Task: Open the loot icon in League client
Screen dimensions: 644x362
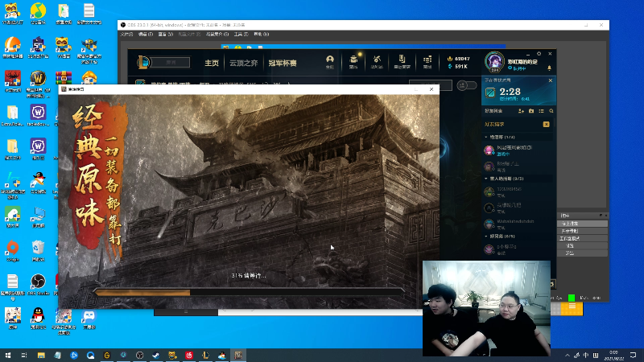Action: [x=402, y=62]
